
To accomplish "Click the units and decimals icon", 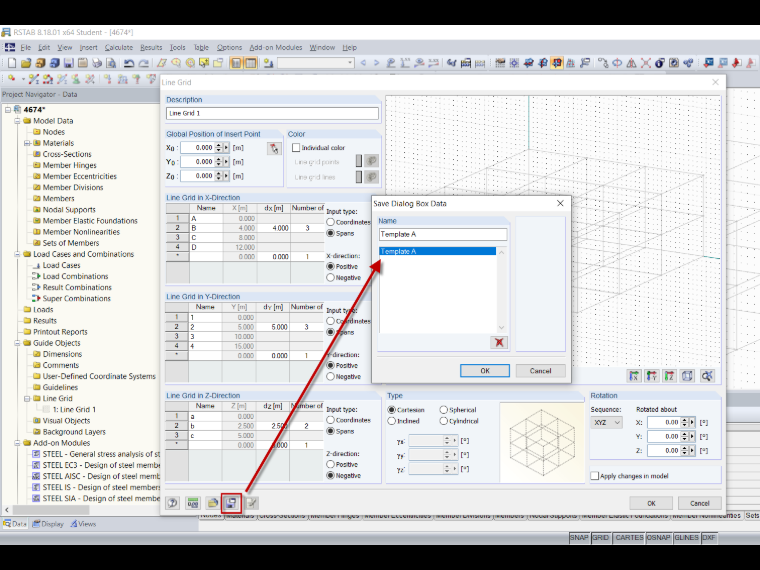I will tap(193, 503).
